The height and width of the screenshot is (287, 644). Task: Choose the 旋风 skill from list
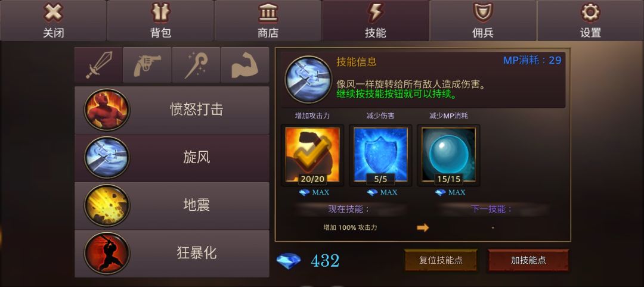172,158
